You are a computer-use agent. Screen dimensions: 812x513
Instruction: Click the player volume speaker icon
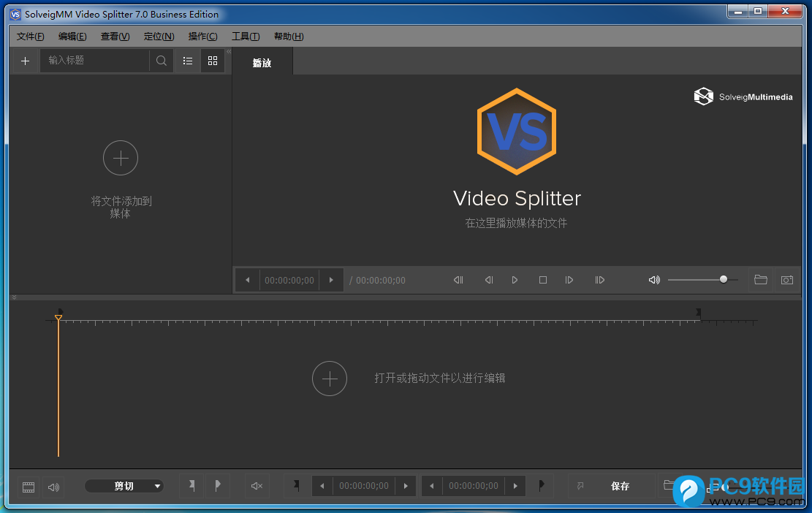(654, 280)
